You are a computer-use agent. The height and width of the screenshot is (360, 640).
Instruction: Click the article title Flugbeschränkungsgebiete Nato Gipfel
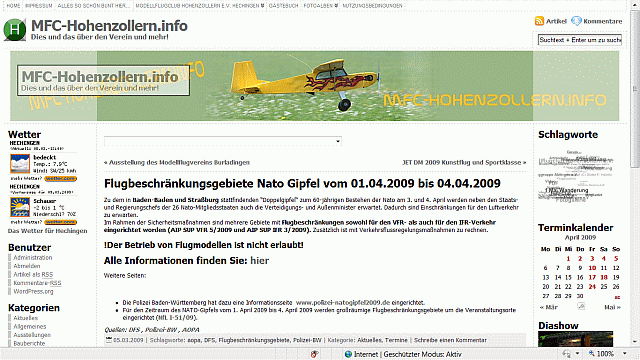click(x=302, y=183)
